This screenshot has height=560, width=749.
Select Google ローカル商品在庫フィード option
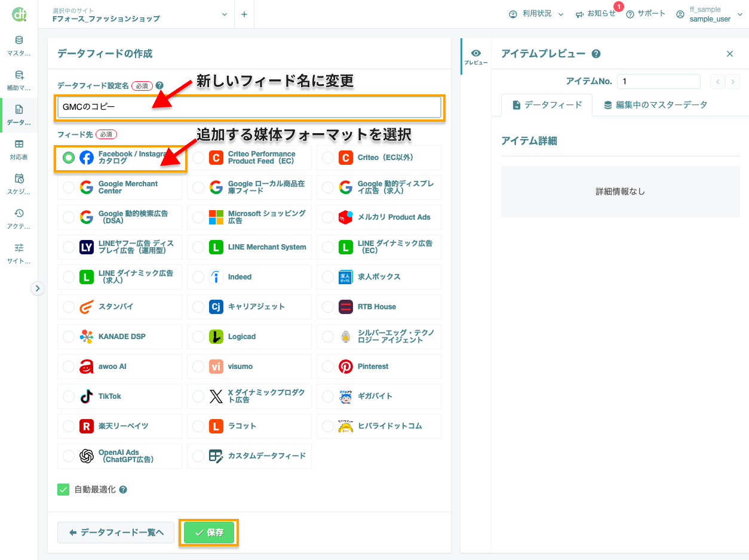(x=250, y=187)
